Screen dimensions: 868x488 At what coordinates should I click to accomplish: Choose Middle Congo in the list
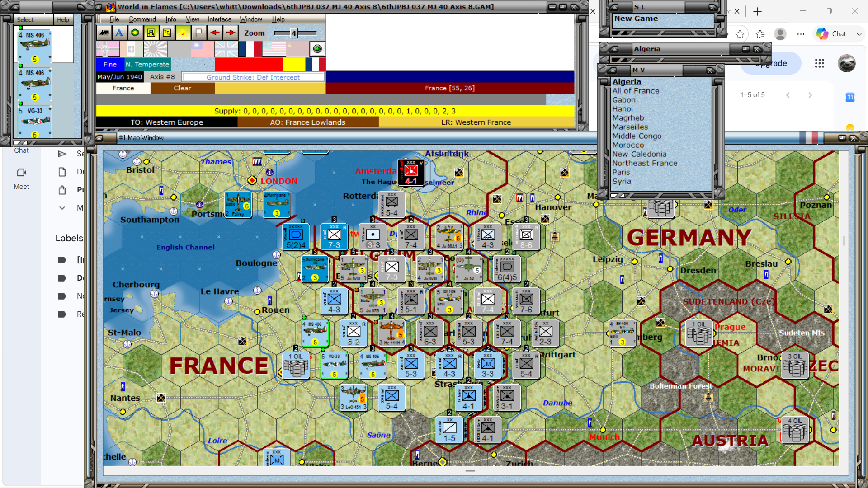pyautogui.click(x=637, y=136)
